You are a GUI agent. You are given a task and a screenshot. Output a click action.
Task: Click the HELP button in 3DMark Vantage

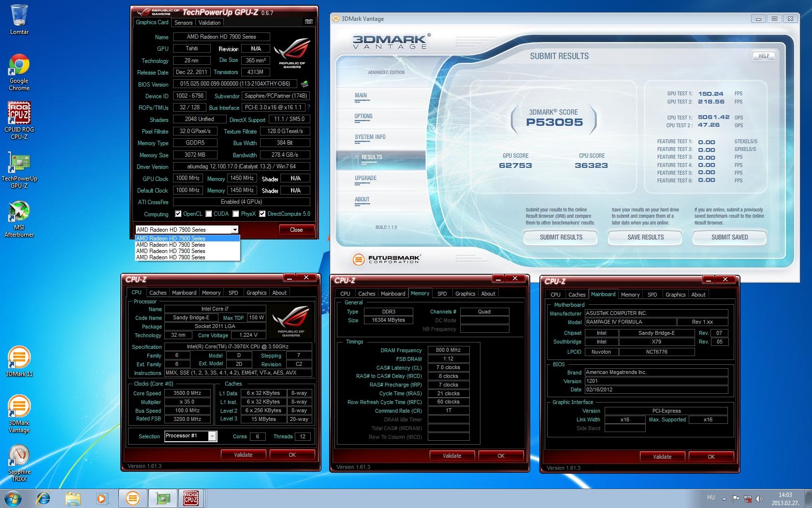tap(764, 56)
